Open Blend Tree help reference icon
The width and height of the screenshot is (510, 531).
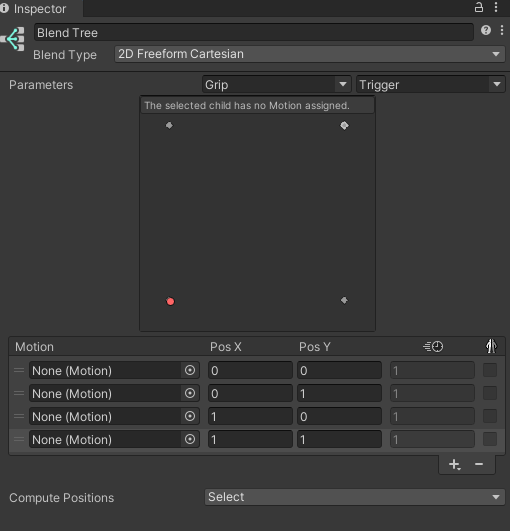tap(486, 30)
